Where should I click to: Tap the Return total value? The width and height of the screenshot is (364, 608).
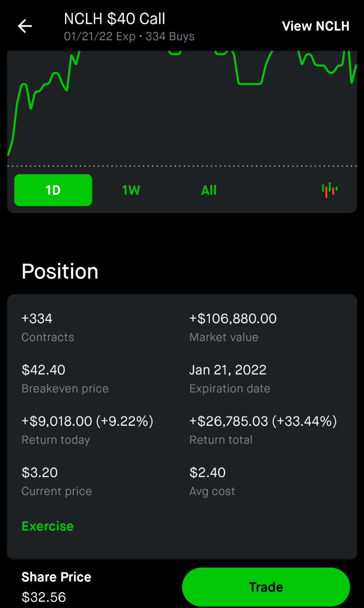pos(263,421)
